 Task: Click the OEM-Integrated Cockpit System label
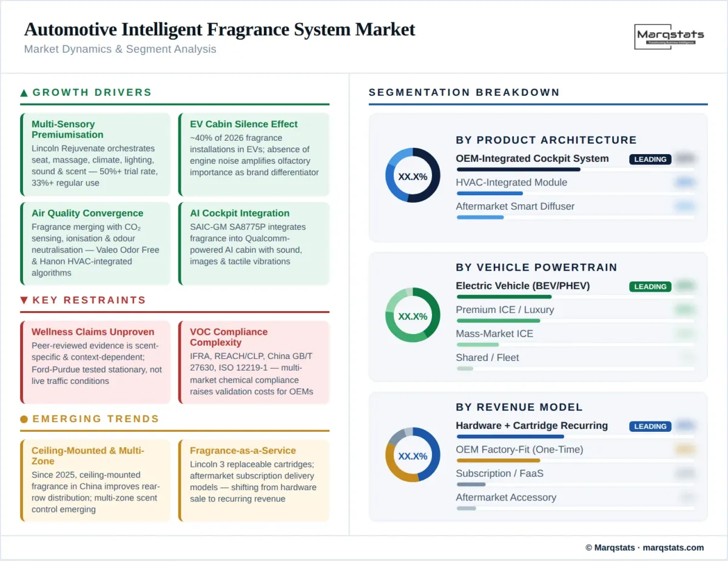(x=532, y=159)
